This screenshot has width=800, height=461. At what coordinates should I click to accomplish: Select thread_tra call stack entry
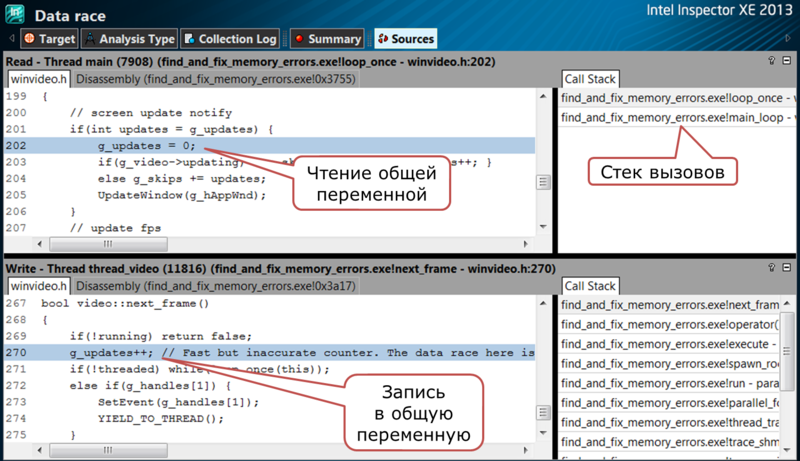point(669,422)
